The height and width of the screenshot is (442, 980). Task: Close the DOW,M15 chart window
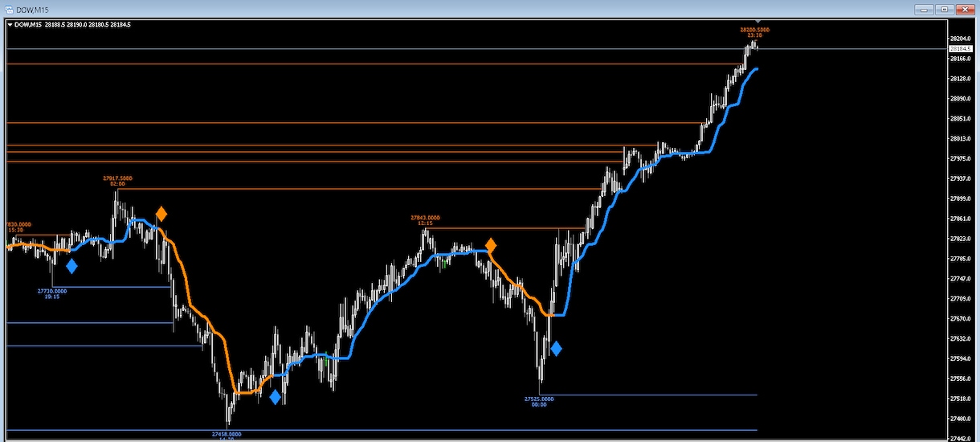pos(964,9)
